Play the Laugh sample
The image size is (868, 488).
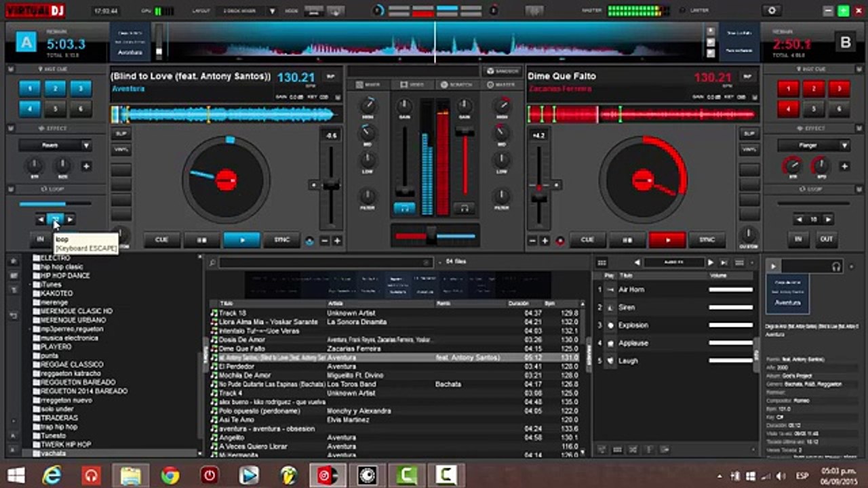tap(610, 361)
